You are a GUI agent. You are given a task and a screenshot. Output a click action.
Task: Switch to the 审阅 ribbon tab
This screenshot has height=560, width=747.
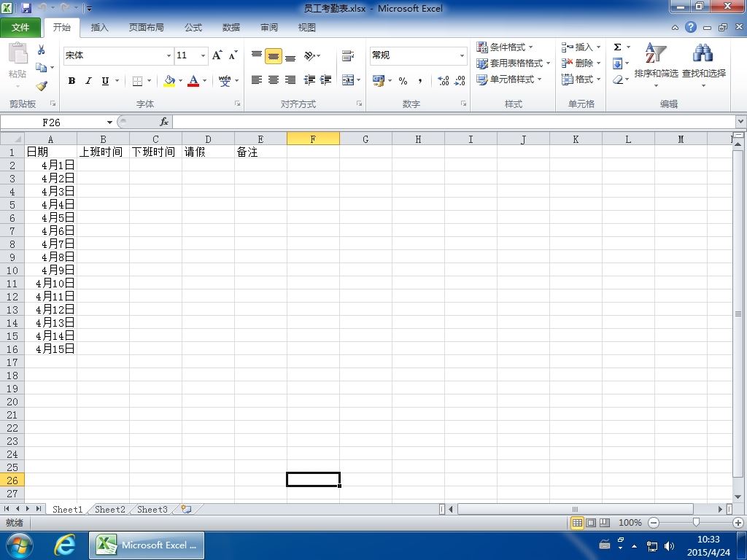pos(269,28)
